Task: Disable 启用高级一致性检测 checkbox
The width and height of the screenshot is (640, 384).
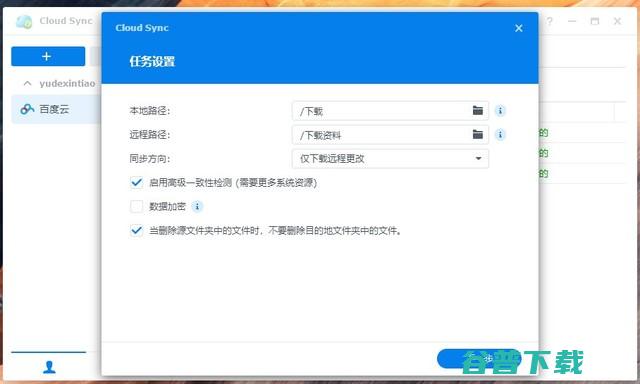Action: pyautogui.click(x=136, y=182)
